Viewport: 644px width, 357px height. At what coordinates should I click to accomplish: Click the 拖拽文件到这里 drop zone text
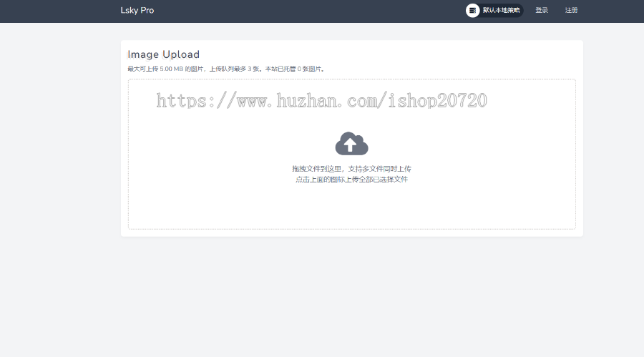[x=351, y=169]
